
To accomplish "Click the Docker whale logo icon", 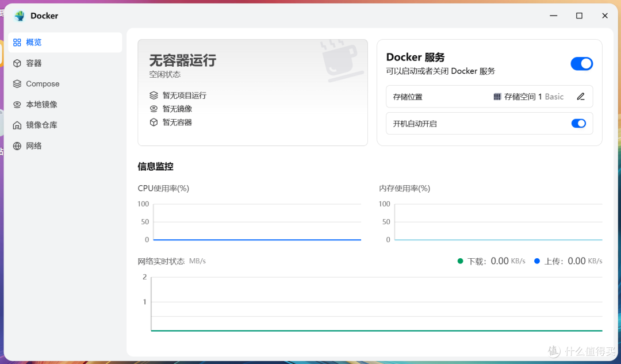I will click(x=19, y=16).
